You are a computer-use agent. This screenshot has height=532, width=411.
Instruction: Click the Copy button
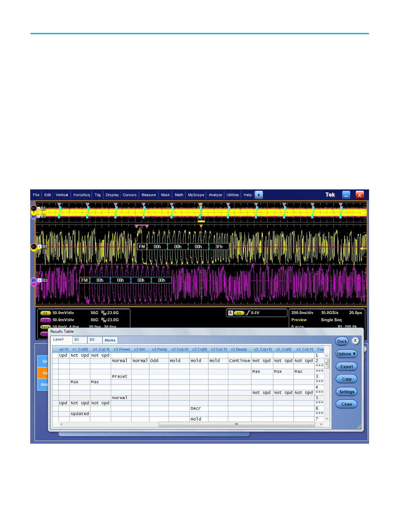click(x=347, y=379)
